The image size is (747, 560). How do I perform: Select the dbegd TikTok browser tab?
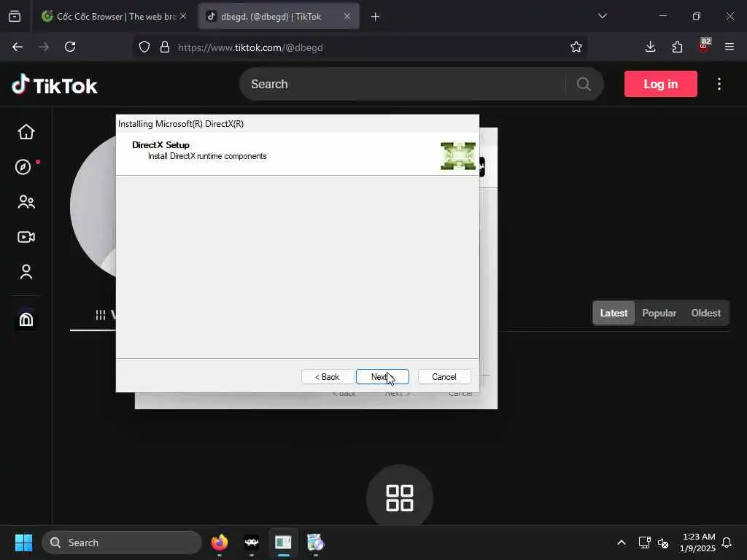pos(279,17)
